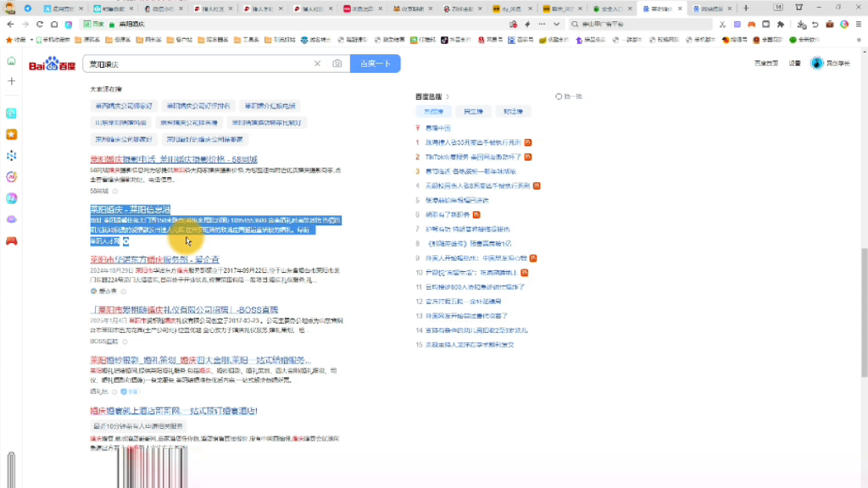Viewport: 868px width, 488px height.
Task: Open the extensions puzzle icon in toolbar
Action: pos(782,24)
